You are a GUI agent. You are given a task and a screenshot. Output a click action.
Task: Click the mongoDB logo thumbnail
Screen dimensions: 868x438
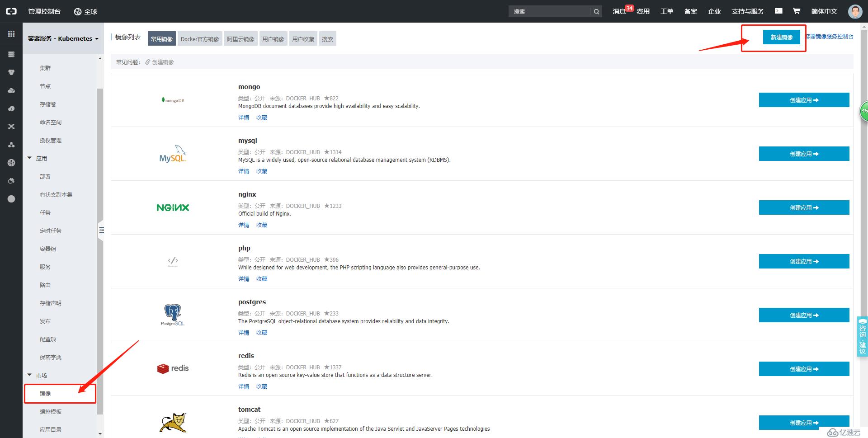point(173,100)
